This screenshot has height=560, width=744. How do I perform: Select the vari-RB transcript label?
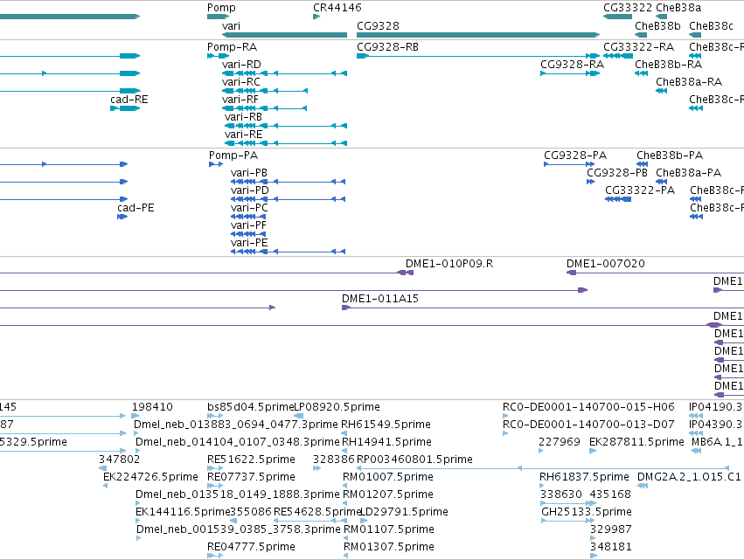pos(243,117)
